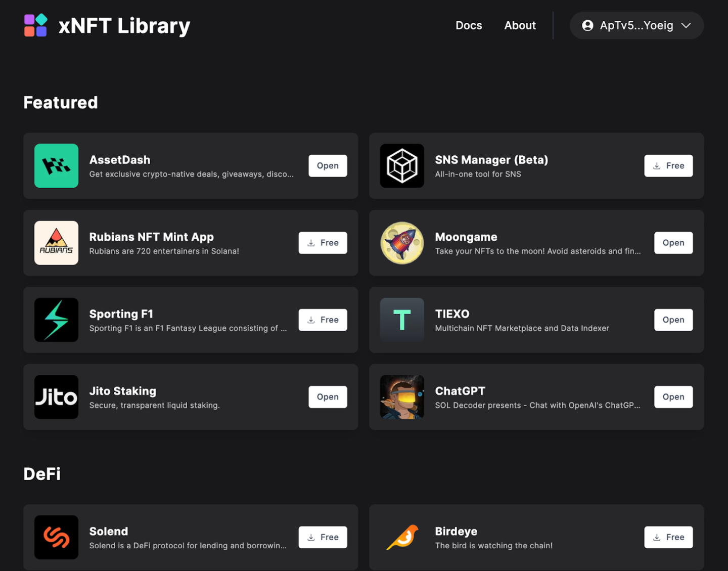Click the Jito Staking title link

(x=123, y=391)
